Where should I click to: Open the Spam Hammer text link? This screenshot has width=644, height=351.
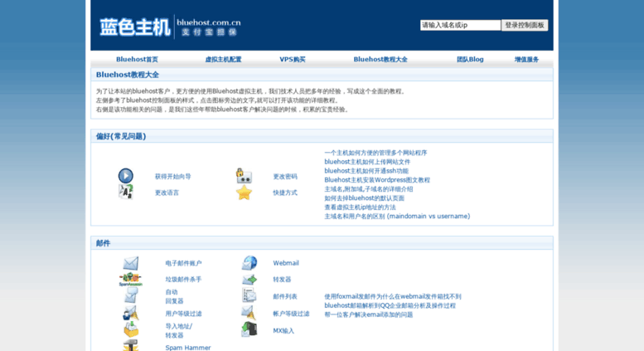188,348
